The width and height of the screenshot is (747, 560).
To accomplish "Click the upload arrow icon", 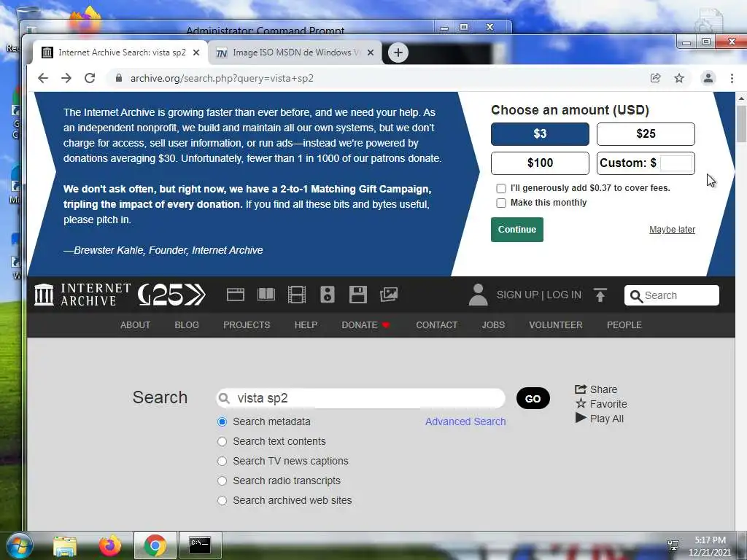I will 600,295.
